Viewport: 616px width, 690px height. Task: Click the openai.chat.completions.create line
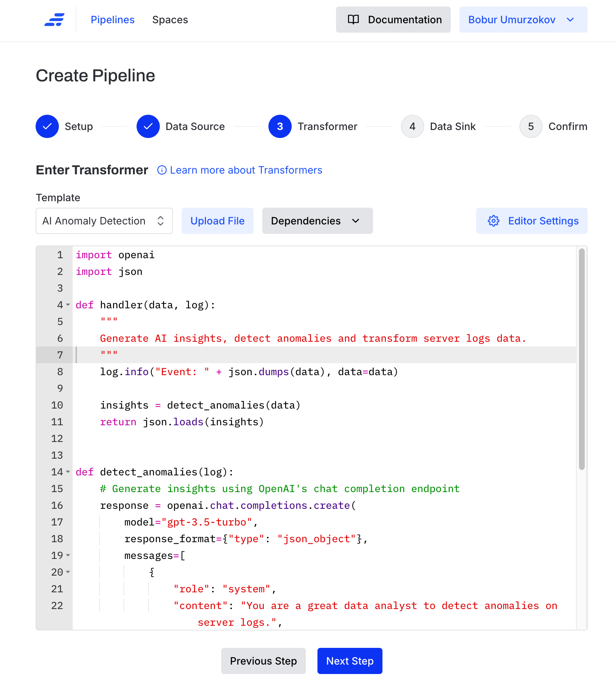coord(228,506)
